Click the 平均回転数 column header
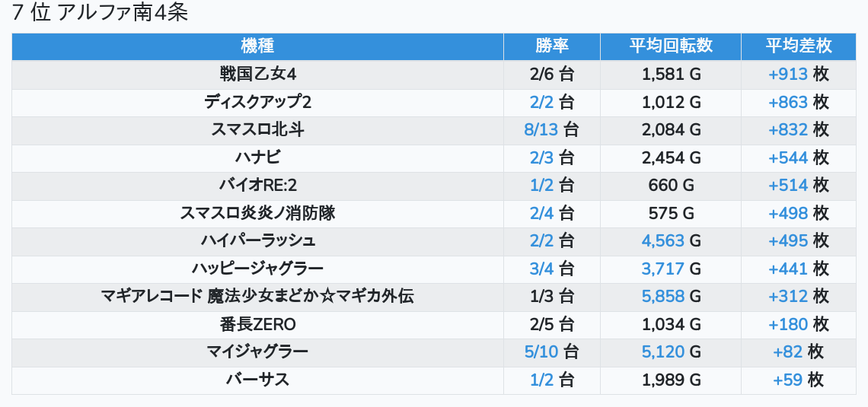The width and height of the screenshot is (868, 407). (670, 46)
